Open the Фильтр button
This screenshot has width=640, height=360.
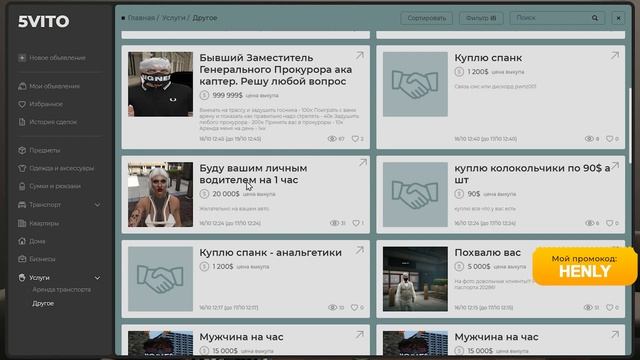pos(481,18)
